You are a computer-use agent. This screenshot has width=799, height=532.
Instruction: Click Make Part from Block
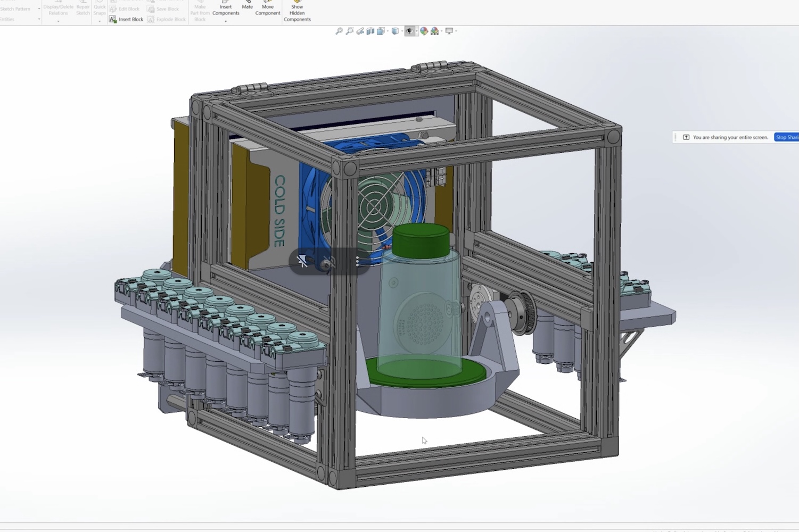click(200, 12)
